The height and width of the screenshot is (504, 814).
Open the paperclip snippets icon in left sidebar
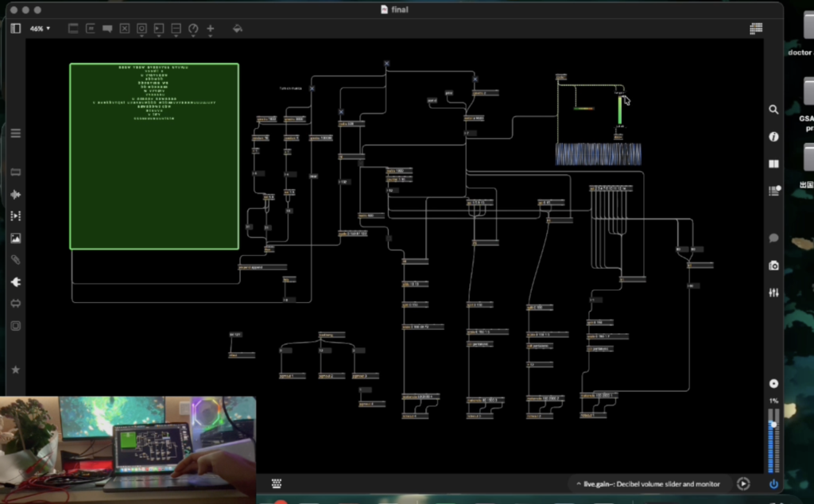coord(16,259)
